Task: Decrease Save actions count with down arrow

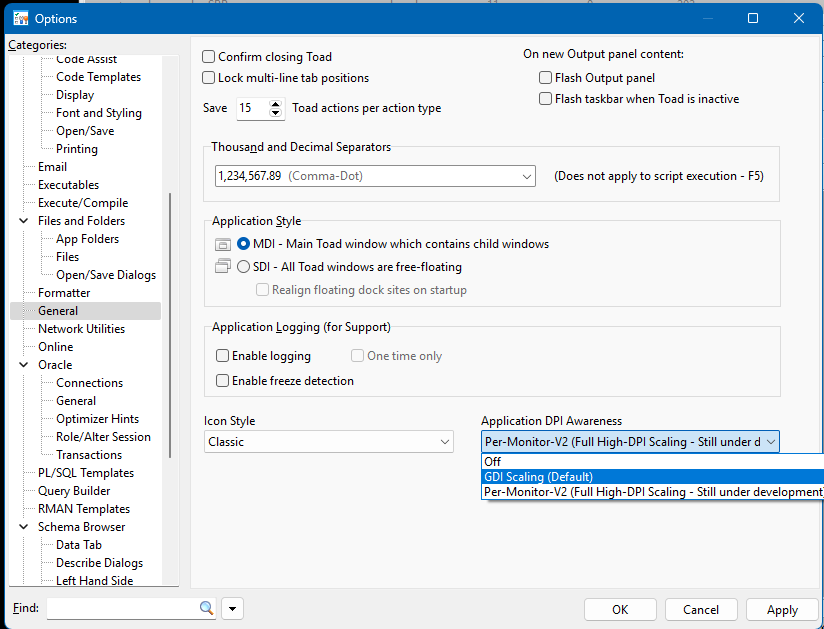Action: tap(275, 113)
